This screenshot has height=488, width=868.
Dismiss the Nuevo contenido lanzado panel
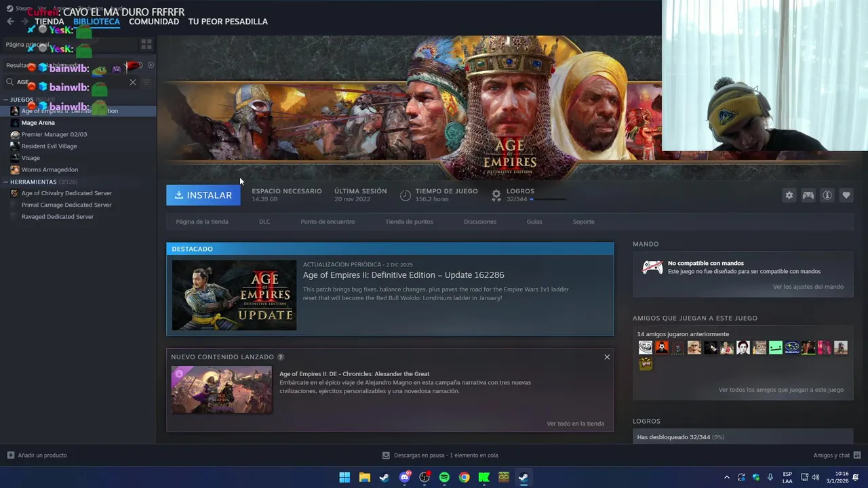[x=607, y=357]
